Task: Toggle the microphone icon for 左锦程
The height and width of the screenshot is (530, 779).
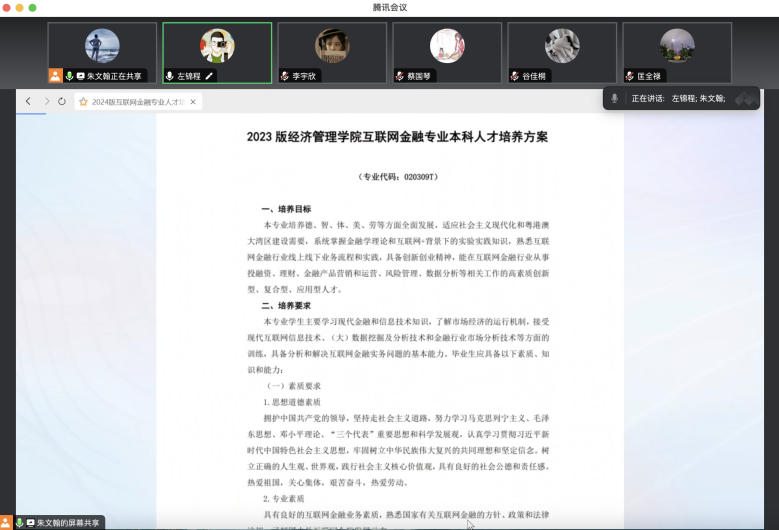Action: pos(169,76)
